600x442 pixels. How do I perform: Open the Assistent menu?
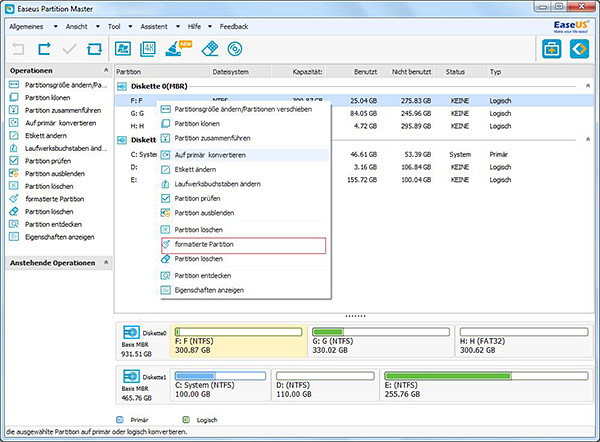154,26
